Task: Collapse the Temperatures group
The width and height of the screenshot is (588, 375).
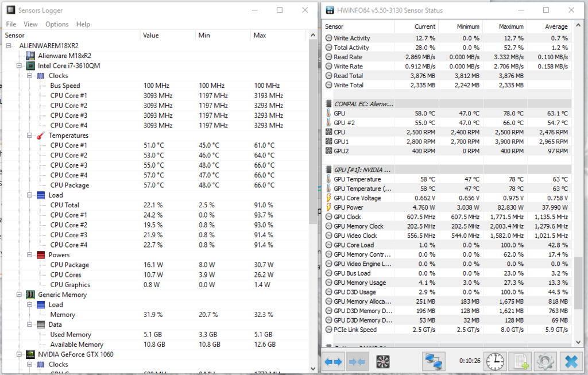Action: (30, 136)
